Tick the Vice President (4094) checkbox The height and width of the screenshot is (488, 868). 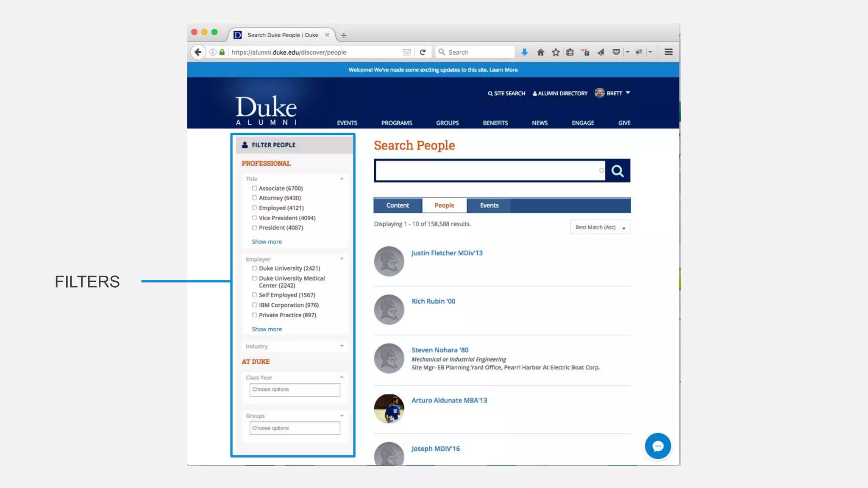click(x=254, y=218)
